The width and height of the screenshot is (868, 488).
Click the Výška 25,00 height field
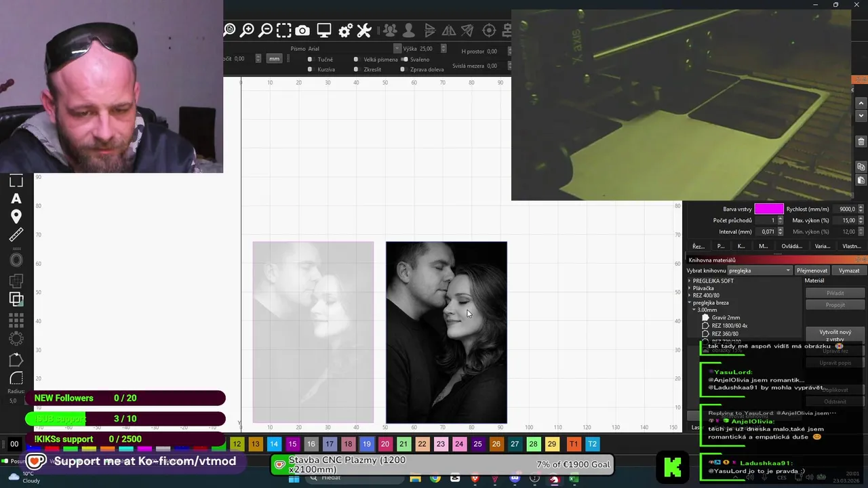click(x=430, y=49)
